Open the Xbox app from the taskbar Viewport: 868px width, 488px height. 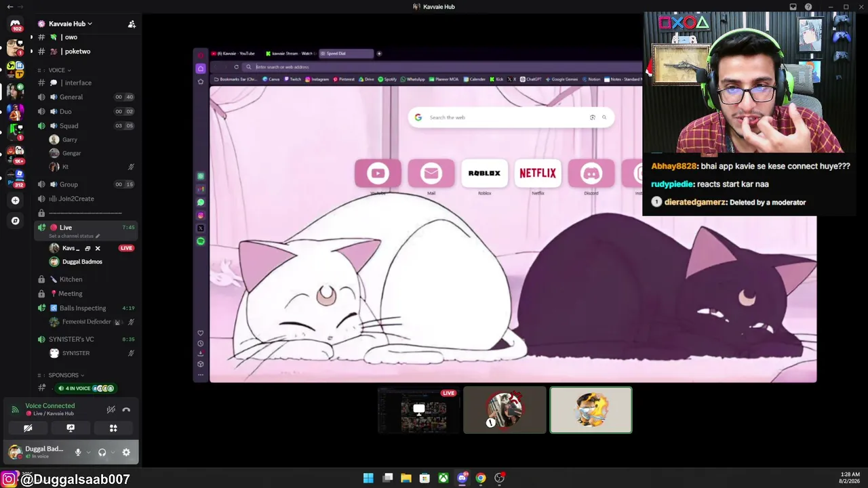[443, 478]
